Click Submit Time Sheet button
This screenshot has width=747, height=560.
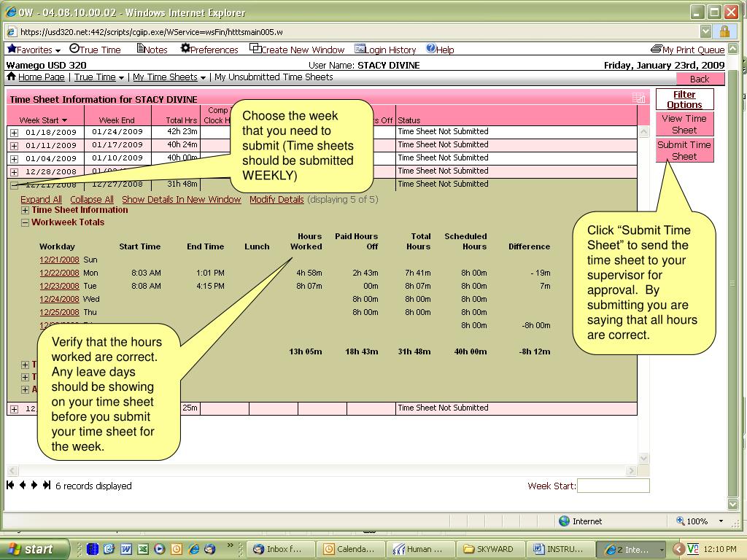[x=684, y=150]
